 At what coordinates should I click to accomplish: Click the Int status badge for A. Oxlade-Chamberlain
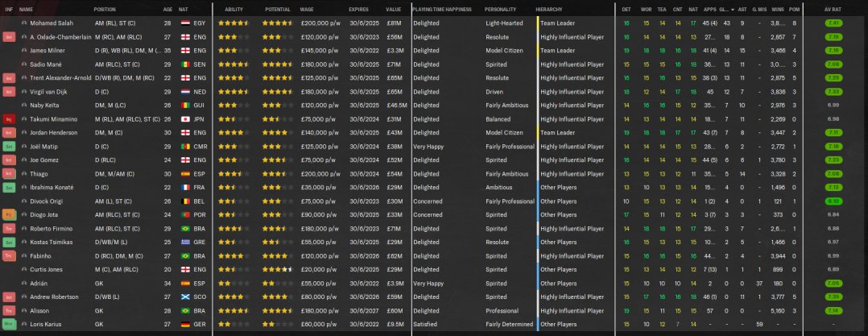(8, 37)
